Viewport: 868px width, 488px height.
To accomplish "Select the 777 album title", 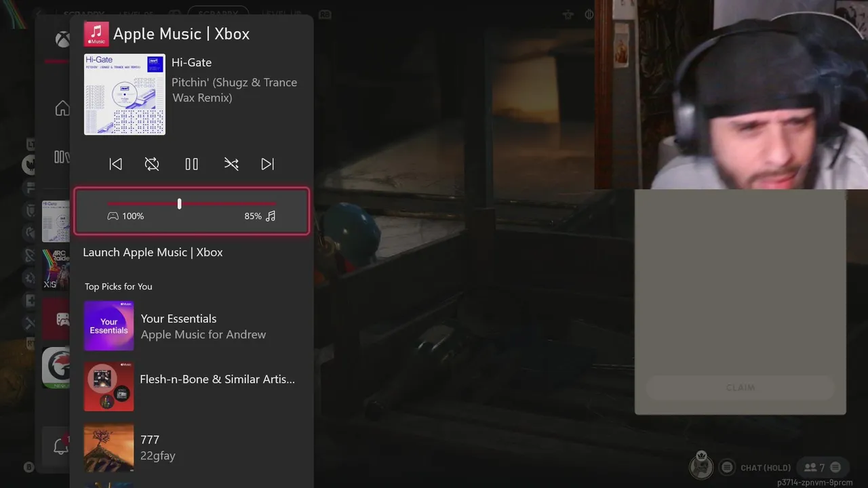I will tap(150, 440).
